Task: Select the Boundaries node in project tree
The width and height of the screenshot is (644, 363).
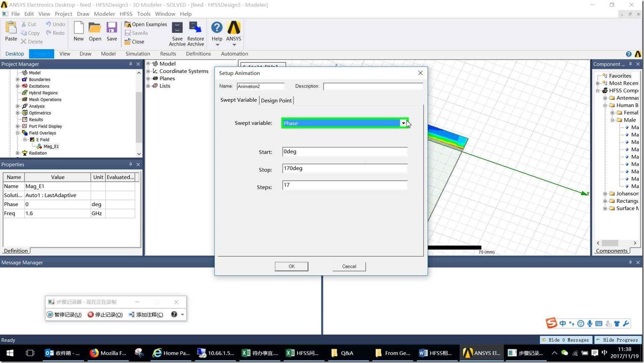Action: [39, 79]
